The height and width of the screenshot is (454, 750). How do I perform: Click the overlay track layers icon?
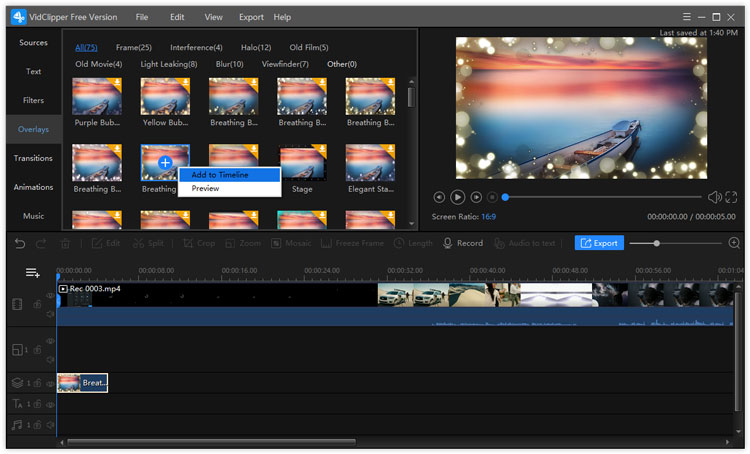17,383
